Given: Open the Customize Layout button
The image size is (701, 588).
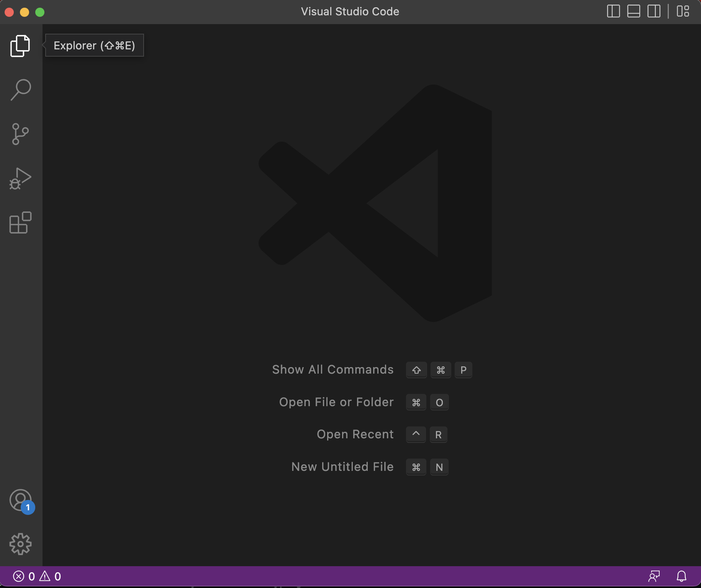Looking at the screenshot, I should (x=683, y=11).
